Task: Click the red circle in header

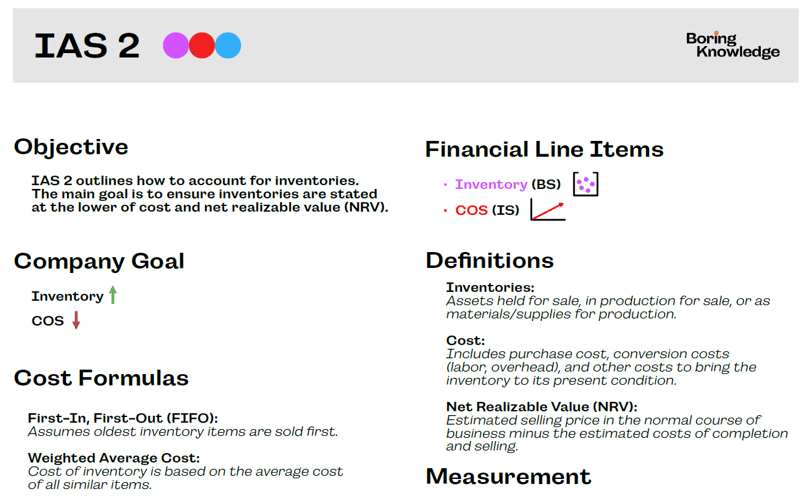Action: 201,45
